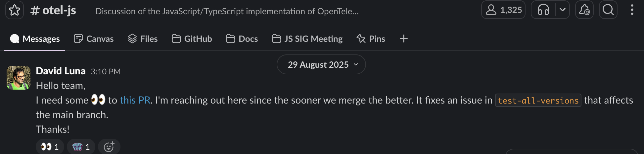Switch to the Messages tab
Image resolution: width=644 pixels, height=154 pixels.
click(x=35, y=39)
